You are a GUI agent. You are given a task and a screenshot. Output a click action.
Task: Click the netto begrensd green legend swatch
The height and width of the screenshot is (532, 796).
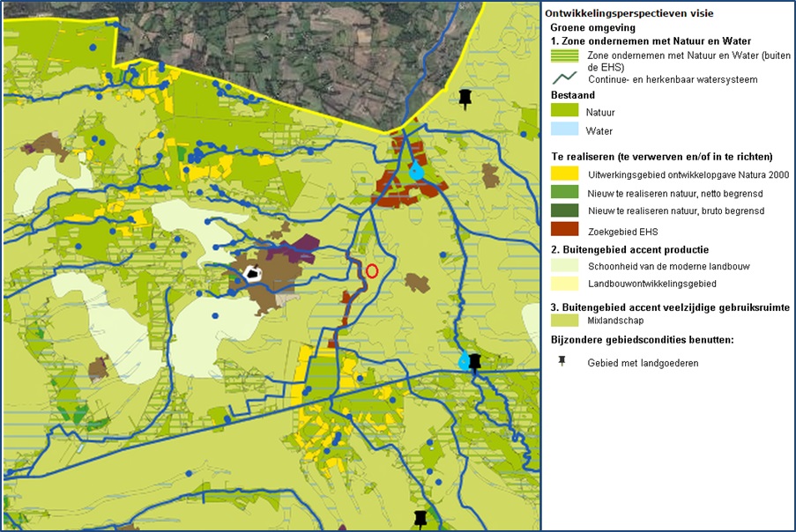[564, 192]
